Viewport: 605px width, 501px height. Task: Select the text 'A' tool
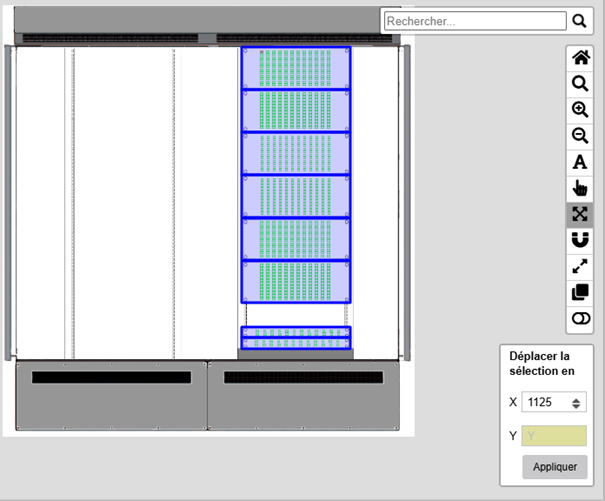point(580,162)
